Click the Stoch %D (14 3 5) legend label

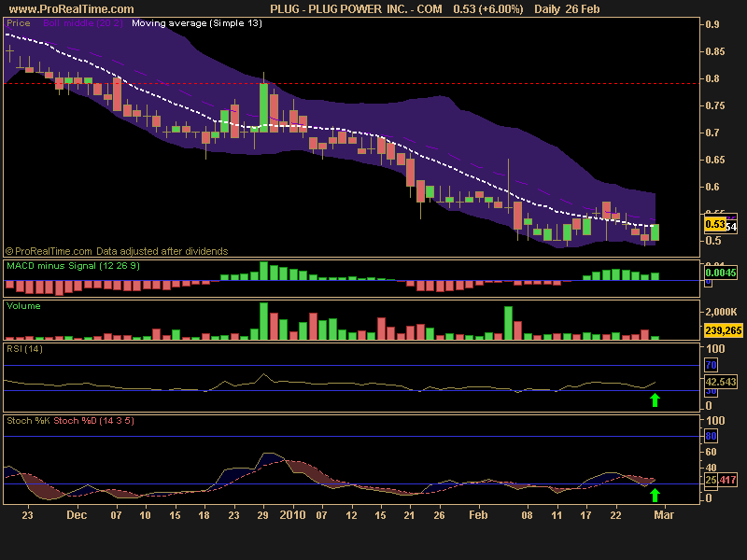[x=94, y=421]
